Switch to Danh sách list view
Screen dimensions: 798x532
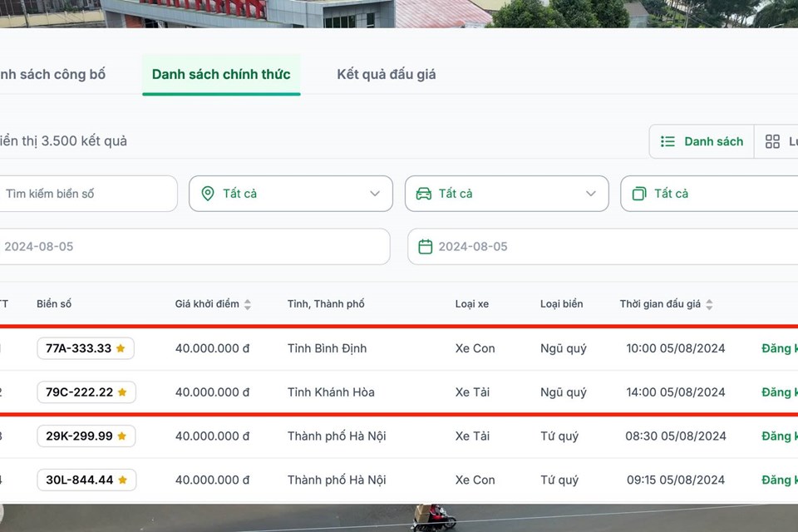(x=702, y=141)
